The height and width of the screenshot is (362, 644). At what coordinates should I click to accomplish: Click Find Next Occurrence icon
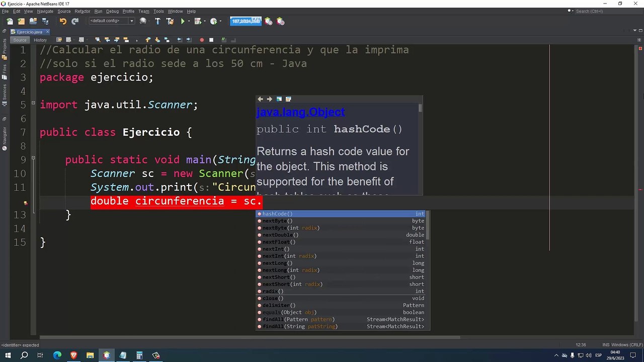117,40
